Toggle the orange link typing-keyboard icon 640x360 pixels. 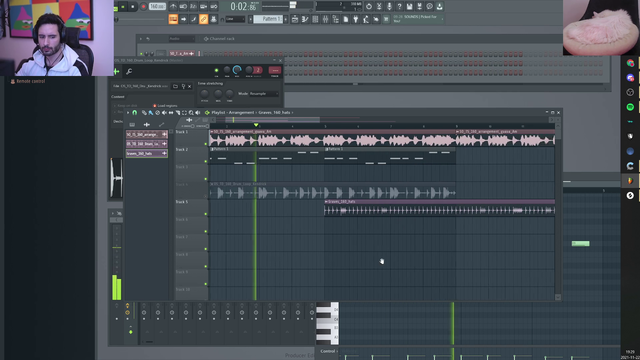tap(203, 19)
